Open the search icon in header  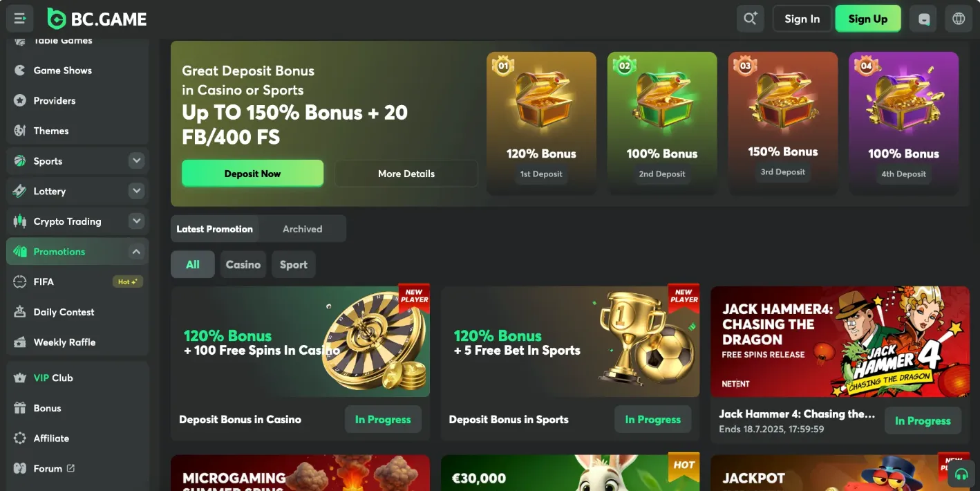coord(750,19)
